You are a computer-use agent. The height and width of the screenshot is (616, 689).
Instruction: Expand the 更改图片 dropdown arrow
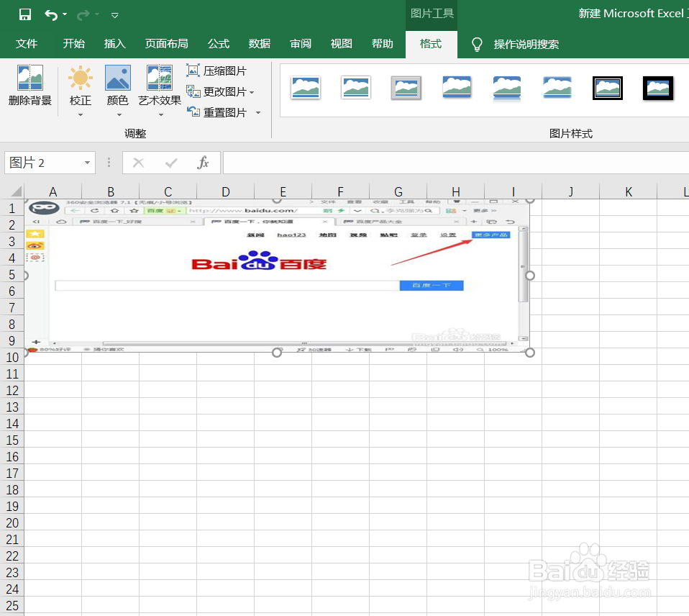click(x=252, y=92)
